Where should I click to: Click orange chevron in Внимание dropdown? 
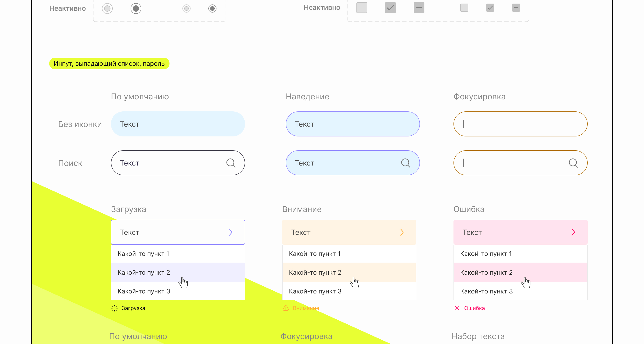coord(402,232)
